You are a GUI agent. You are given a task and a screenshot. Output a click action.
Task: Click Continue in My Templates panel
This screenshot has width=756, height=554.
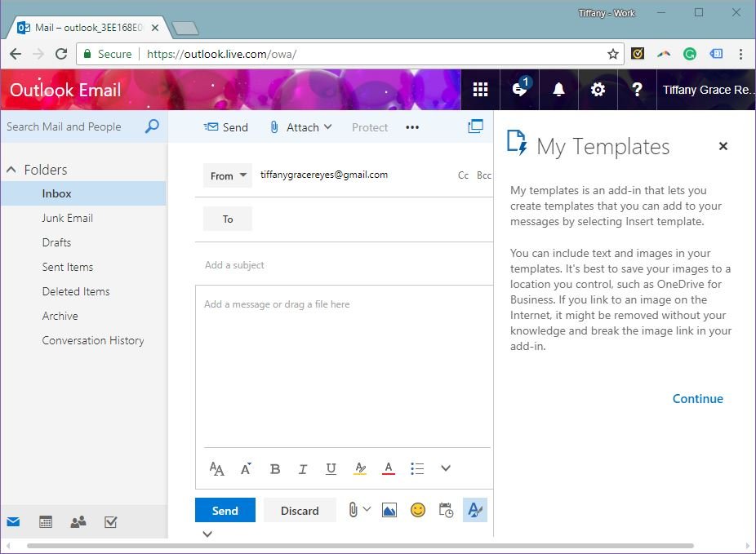coord(697,399)
